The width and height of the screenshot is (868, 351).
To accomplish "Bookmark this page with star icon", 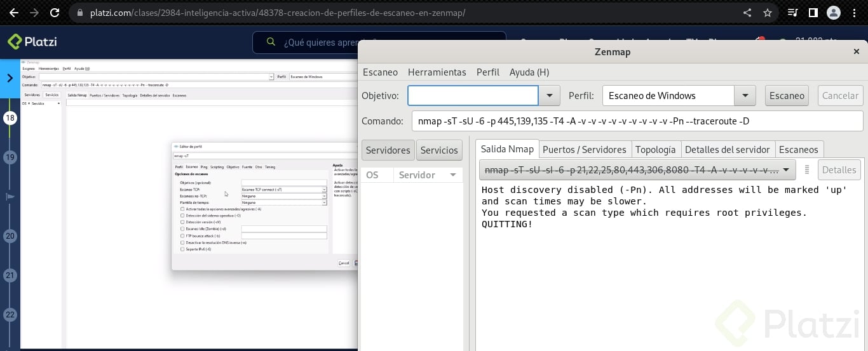I will click(x=767, y=13).
